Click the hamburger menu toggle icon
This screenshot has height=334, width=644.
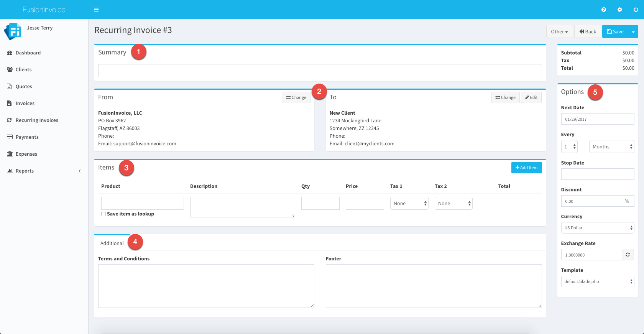pyautogui.click(x=96, y=10)
